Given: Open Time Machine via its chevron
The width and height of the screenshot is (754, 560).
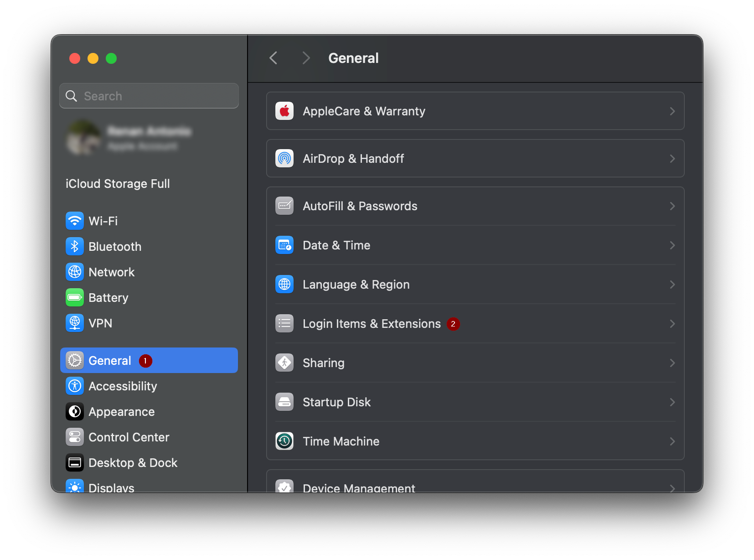Looking at the screenshot, I should (672, 441).
